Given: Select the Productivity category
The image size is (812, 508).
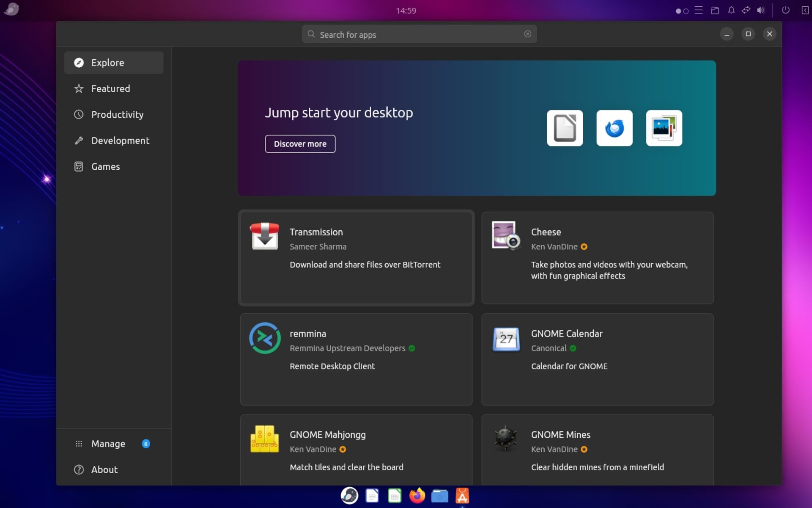Looking at the screenshot, I should [x=114, y=114].
